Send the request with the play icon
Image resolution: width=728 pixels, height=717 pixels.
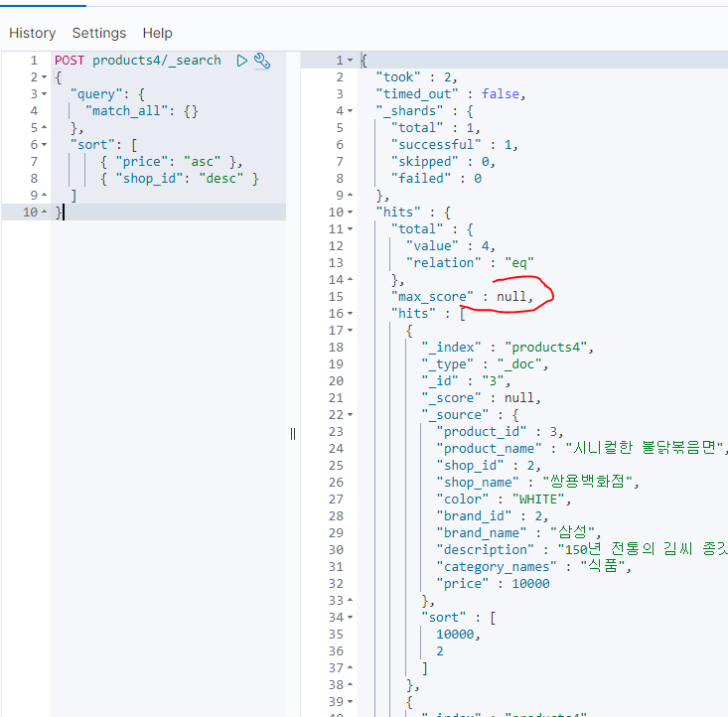[242, 61]
